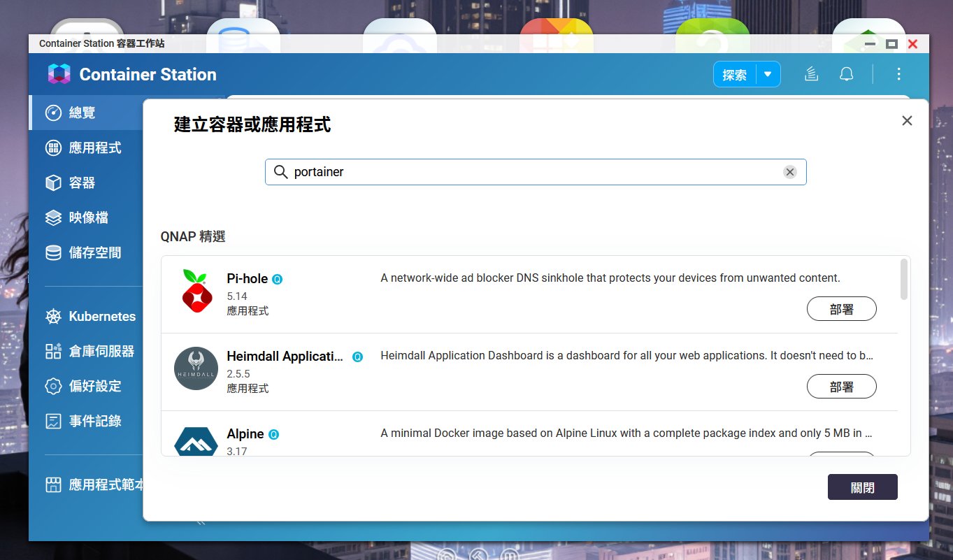Click the Alpine description text

click(x=626, y=433)
